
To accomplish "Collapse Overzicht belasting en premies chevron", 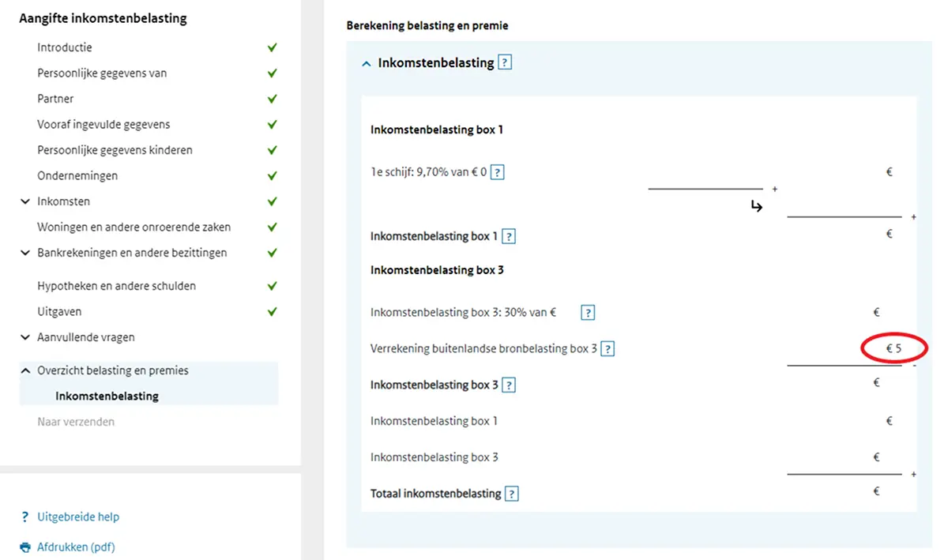I will [24, 370].
